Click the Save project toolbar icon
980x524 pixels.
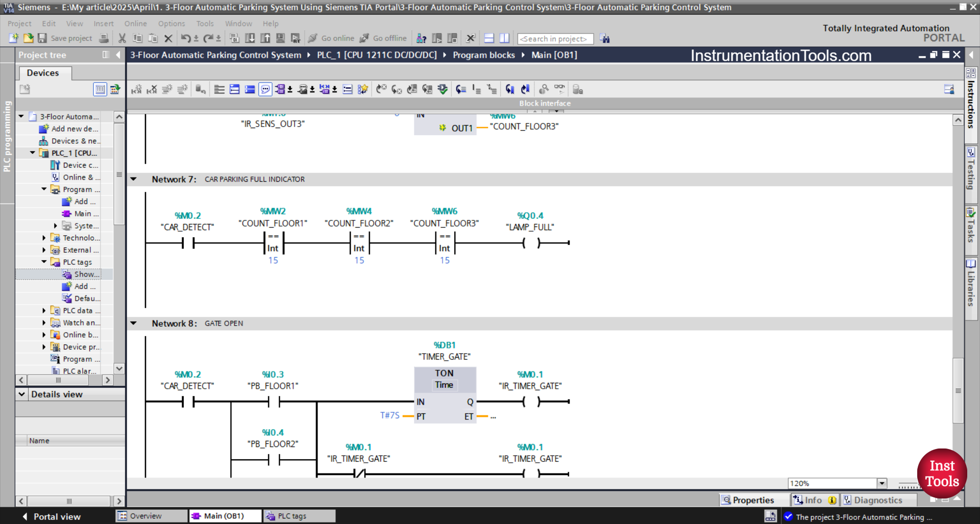click(x=42, y=38)
